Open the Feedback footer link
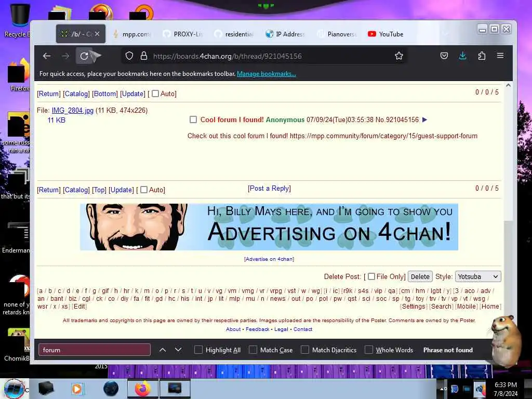This screenshot has height=399, width=532. click(x=257, y=329)
